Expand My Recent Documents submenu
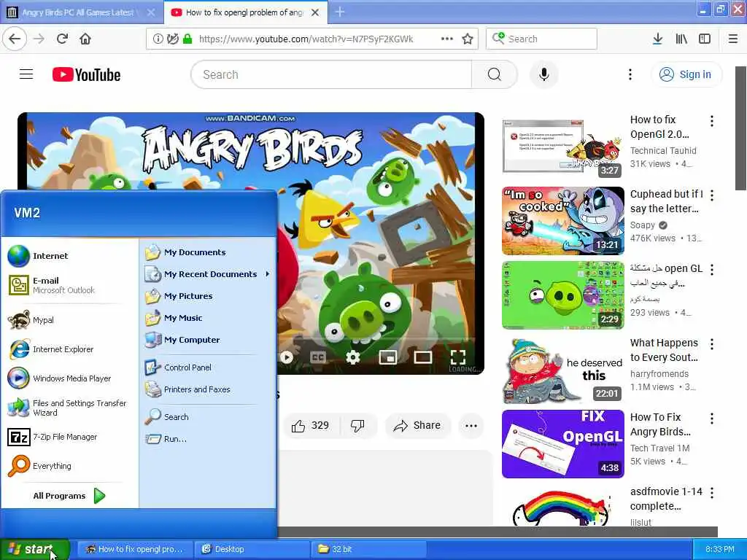 point(208,274)
